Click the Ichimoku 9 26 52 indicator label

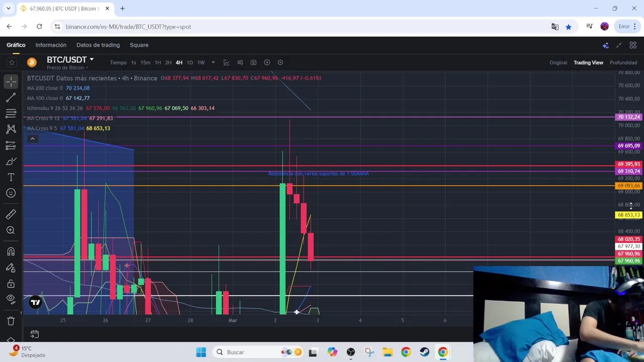(55, 108)
